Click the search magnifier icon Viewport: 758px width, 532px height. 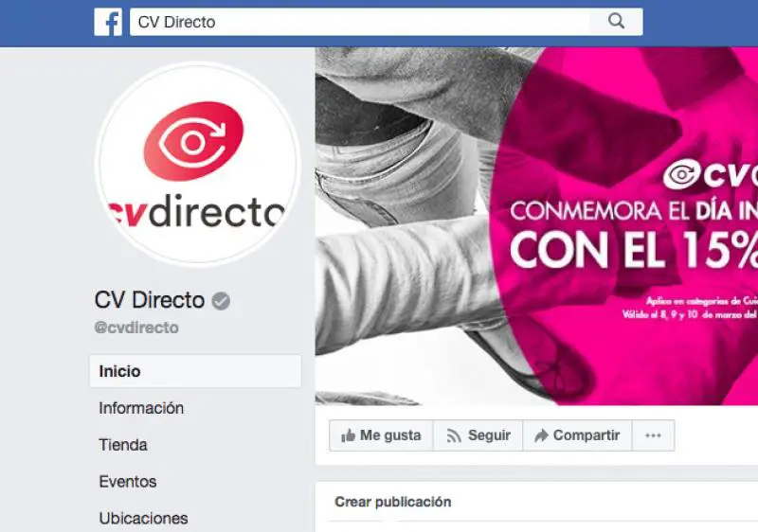click(616, 22)
